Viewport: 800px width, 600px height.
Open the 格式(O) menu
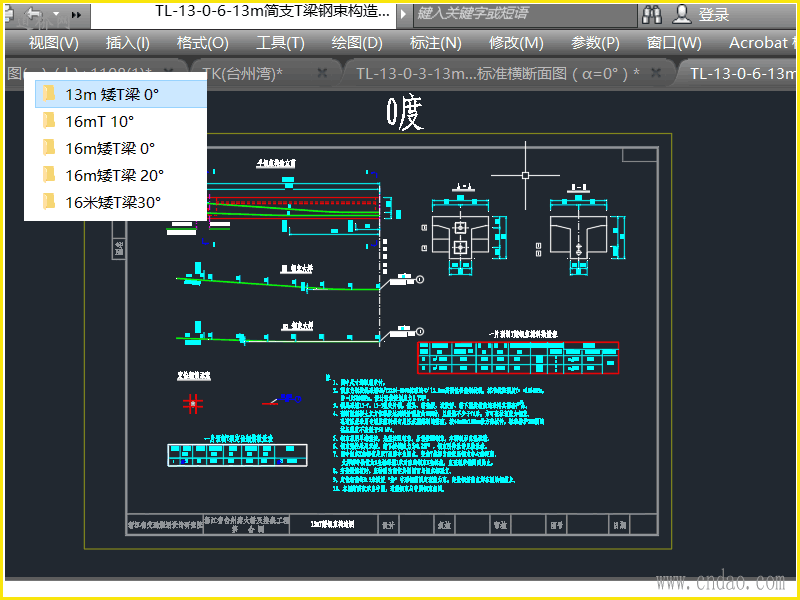[203, 43]
